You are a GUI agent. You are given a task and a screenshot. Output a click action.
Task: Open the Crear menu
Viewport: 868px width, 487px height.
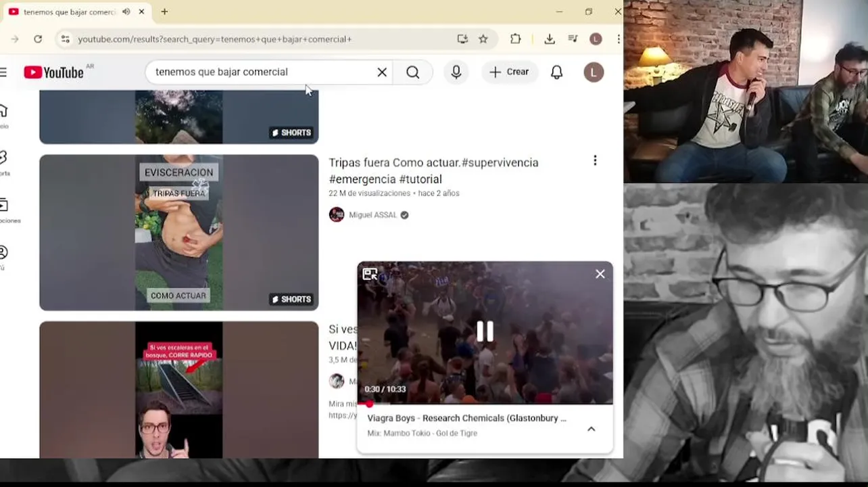coord(510,72)
